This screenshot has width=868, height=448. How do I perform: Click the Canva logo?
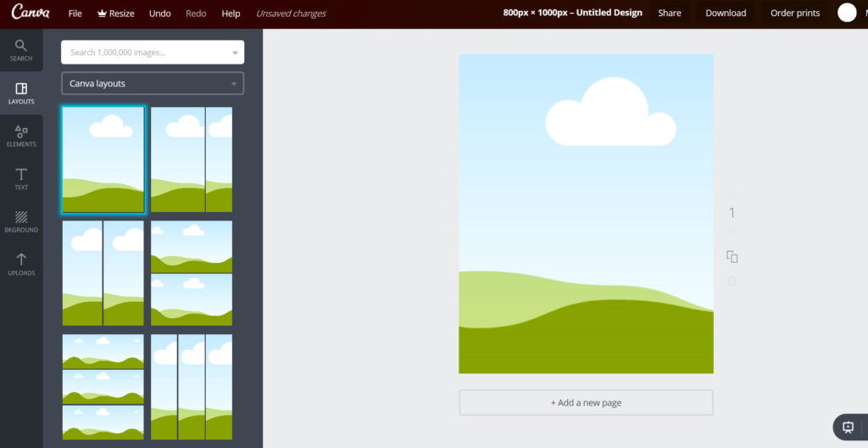[x=31, y=12]
